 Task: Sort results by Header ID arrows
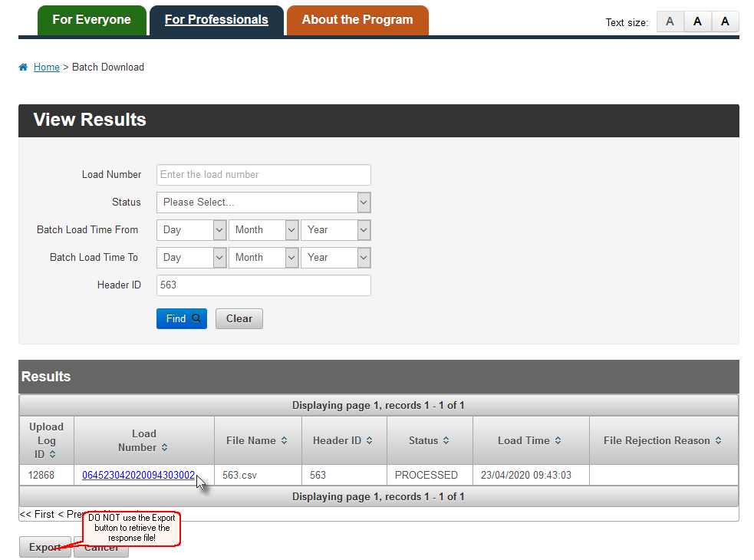tap(369, 440)
